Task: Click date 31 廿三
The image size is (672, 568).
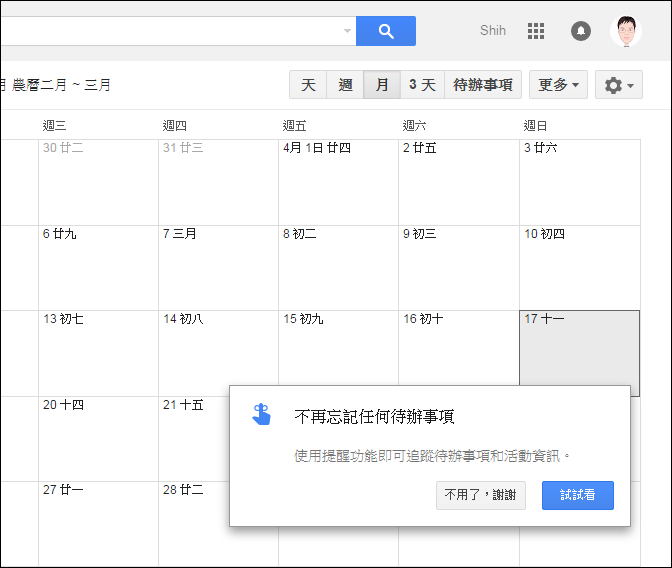Action: [x=183, y=148]
